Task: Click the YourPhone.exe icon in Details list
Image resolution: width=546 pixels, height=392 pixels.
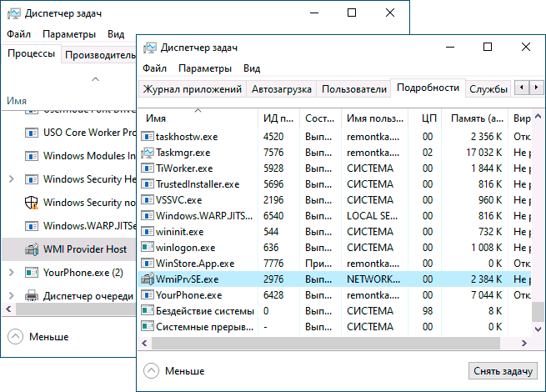Action: pyautogui.click(x=148, y=295)
